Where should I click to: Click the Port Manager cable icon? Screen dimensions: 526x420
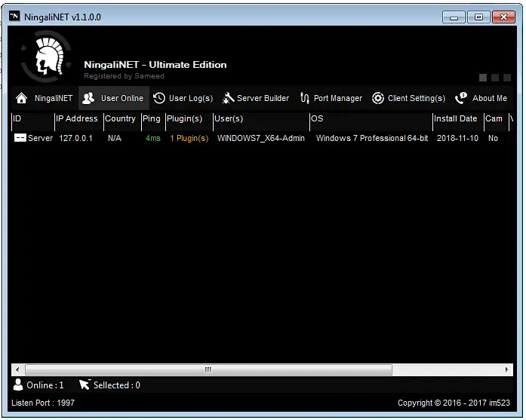(x=305, y=98)
